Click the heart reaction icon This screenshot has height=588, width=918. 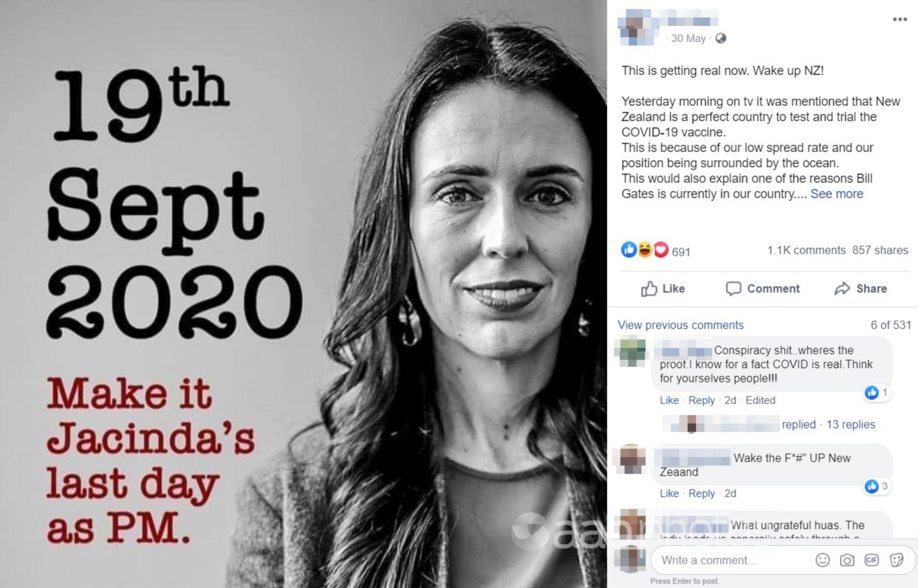[x=661, y=250]
